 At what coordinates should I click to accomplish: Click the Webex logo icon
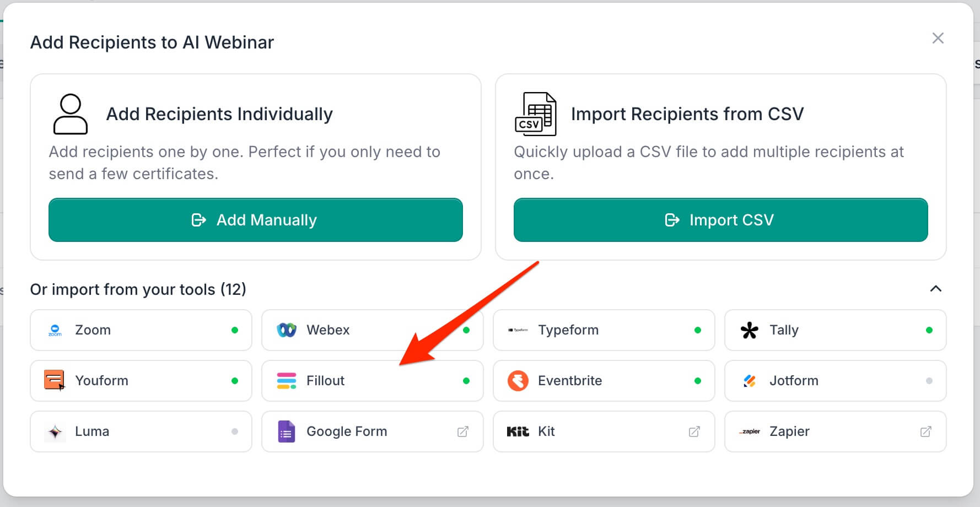point(287,330)
